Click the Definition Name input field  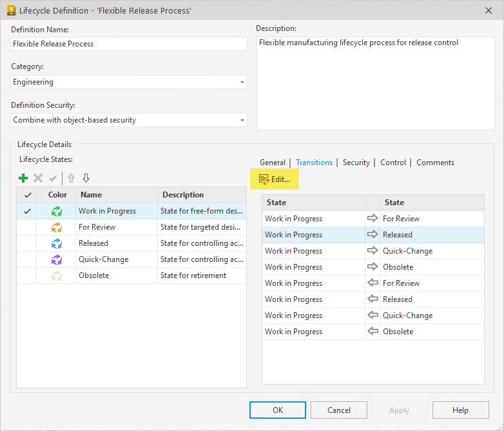(x=129, y=44)
